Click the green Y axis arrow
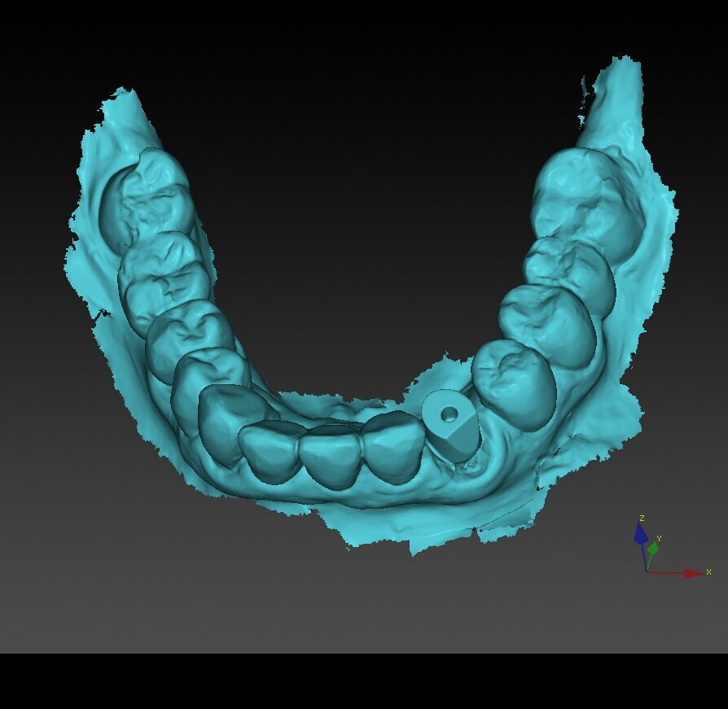Viewport: 728px width, 709px height. [652, 549]
